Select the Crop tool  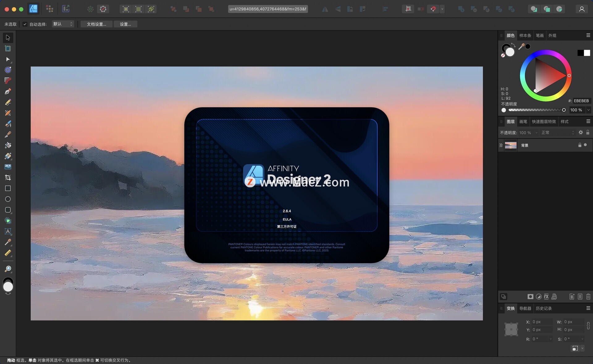[x=8, y=177]
